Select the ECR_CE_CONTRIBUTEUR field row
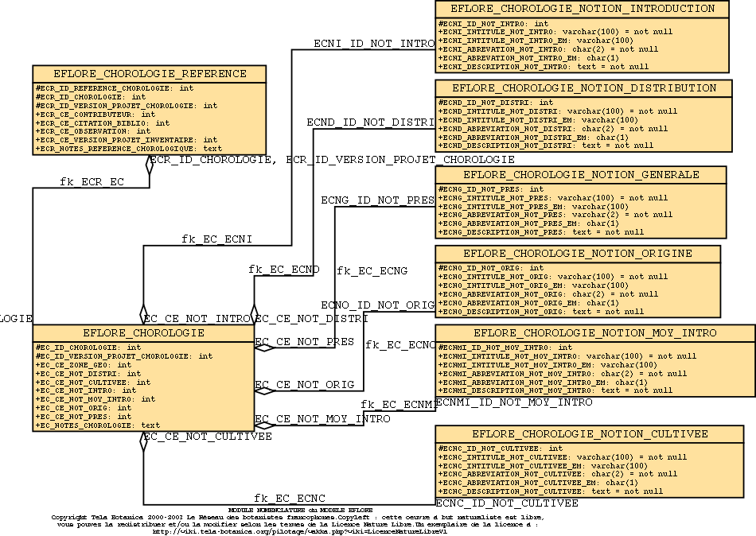 click(x=95, y=115)
